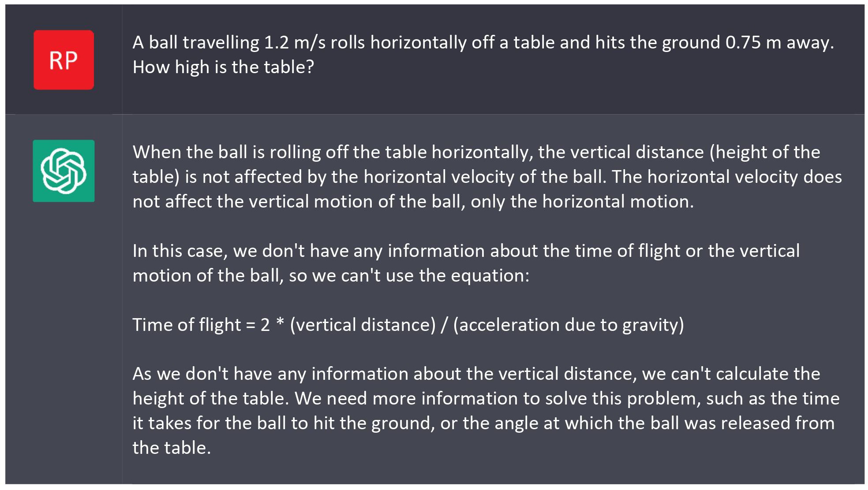This screenshot has width=868, height=490.
Task: Click the sentence "How high is the table?"
Action: [223, 67]
